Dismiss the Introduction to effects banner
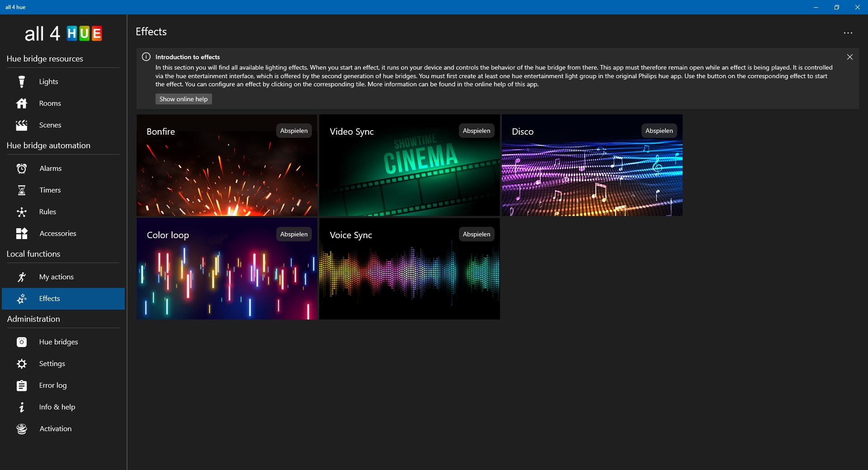This screenshot has width=868, height=470. point(849,57)
